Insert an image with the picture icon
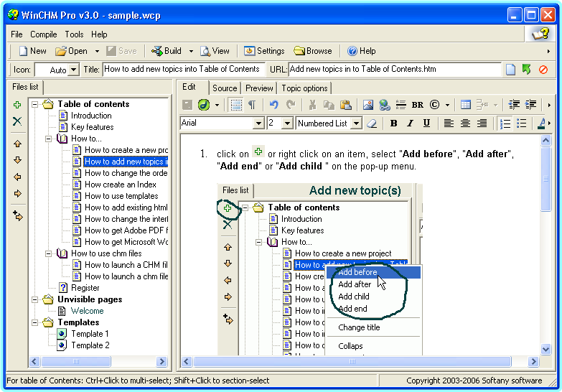This screenshot has width=562, height=392. point(368,105)
